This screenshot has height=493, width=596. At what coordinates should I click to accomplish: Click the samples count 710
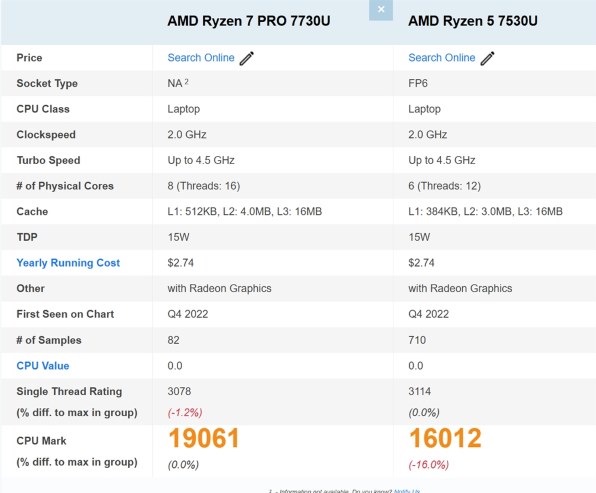(x=417, y=340)
